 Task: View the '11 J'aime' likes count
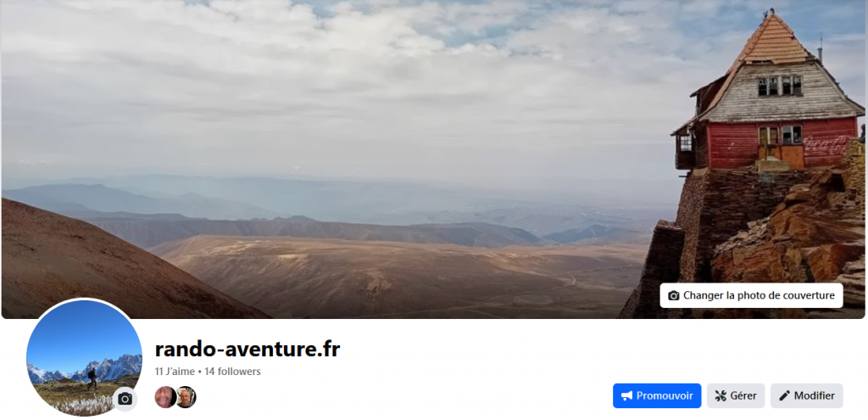pyautogui.click(x=175, y=372)
